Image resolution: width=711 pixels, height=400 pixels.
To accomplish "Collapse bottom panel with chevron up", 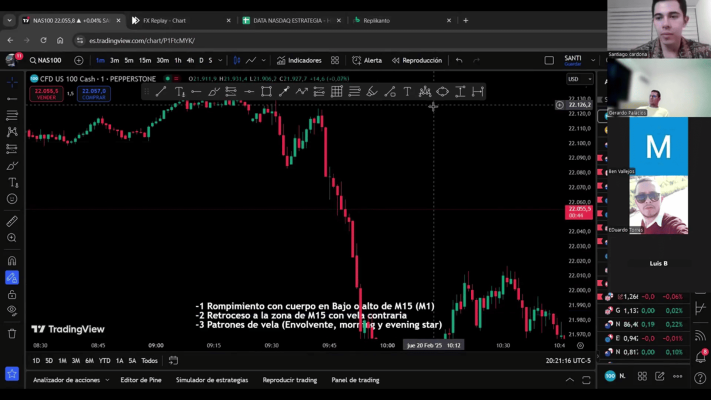I will [570, 380].
